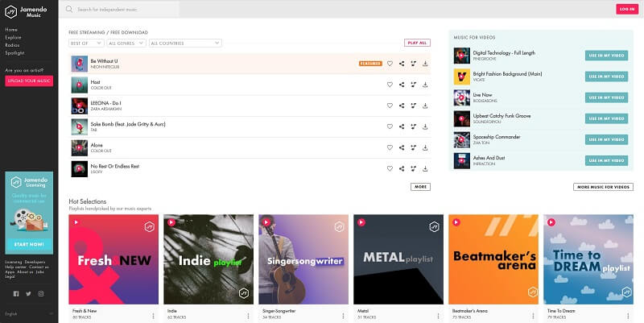This screenshot has height=323, width=644.
Task: Share the track Sake Bomb
Action: click(x=402, y=126)
